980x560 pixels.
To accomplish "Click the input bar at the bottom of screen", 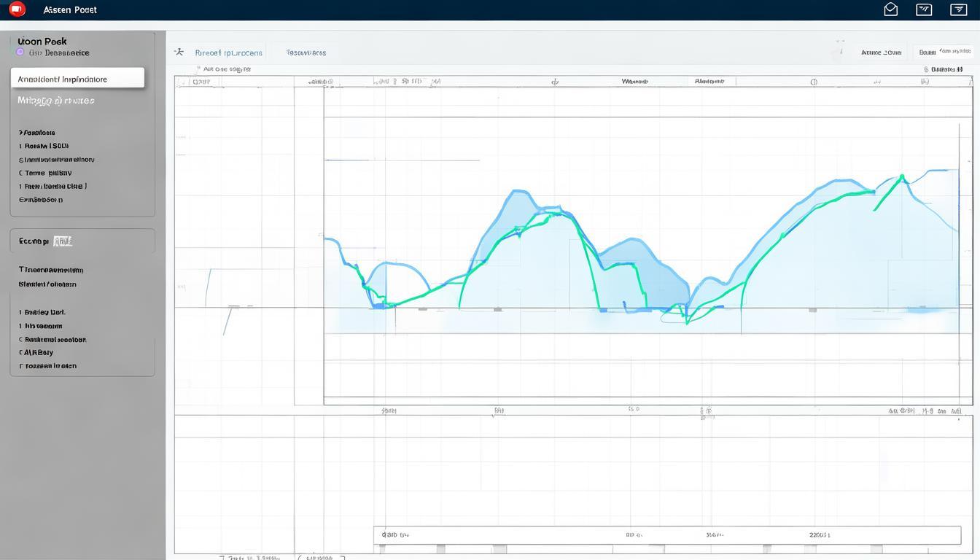I will pos(667,535).
